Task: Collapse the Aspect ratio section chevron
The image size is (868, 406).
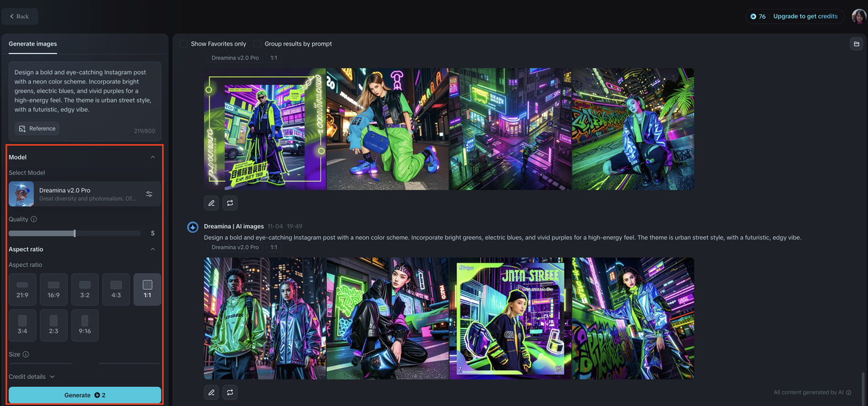Action: (x=153, y=249)
